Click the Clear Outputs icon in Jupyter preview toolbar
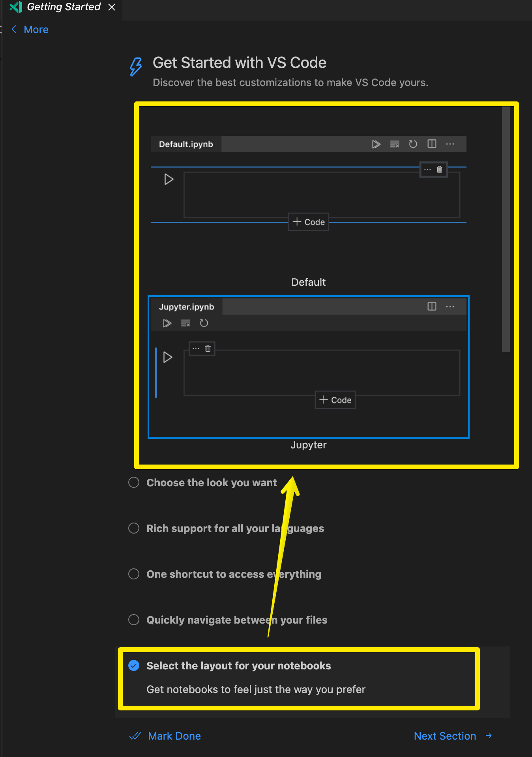Viewport: 532px width, 757px height. pyautogui.click(x=185, y=323)
